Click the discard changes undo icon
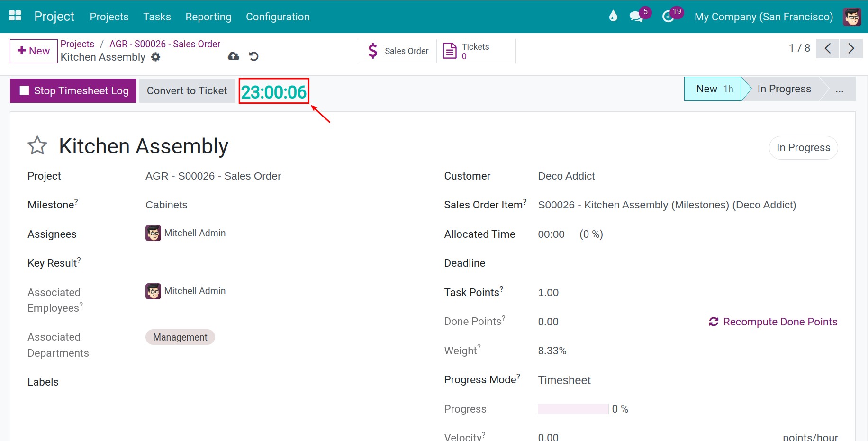This screenshot has width=868, height=441. coord(254,56)
